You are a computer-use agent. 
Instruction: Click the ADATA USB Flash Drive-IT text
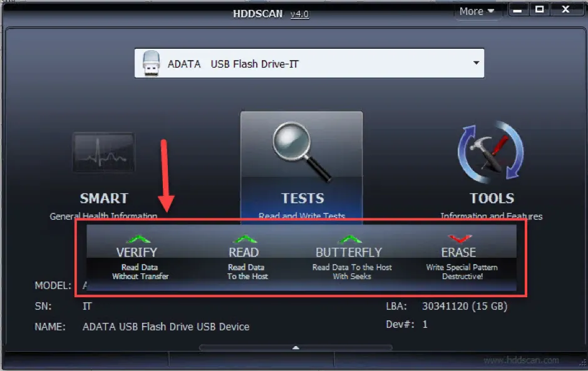click(x=233, y=64)
